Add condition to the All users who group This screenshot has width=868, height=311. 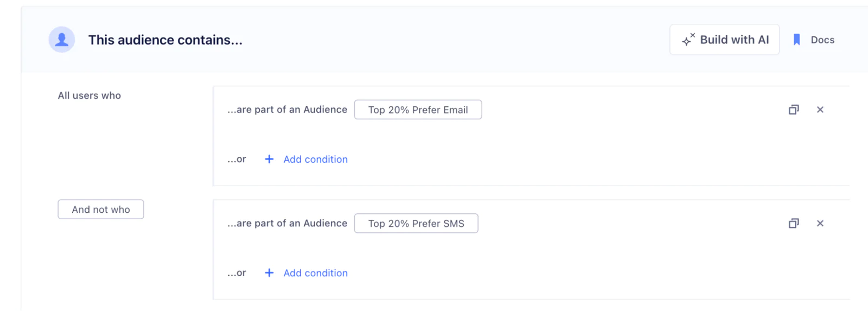click(315, 159)
